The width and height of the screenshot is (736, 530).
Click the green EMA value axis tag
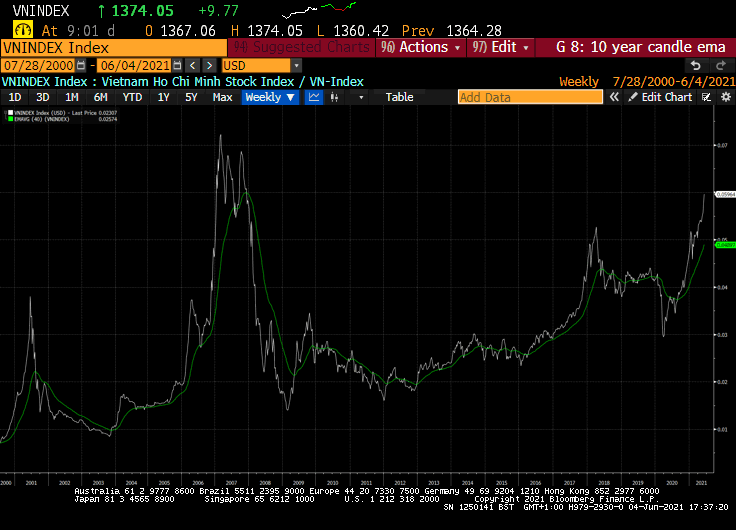[x=725, y=245]
